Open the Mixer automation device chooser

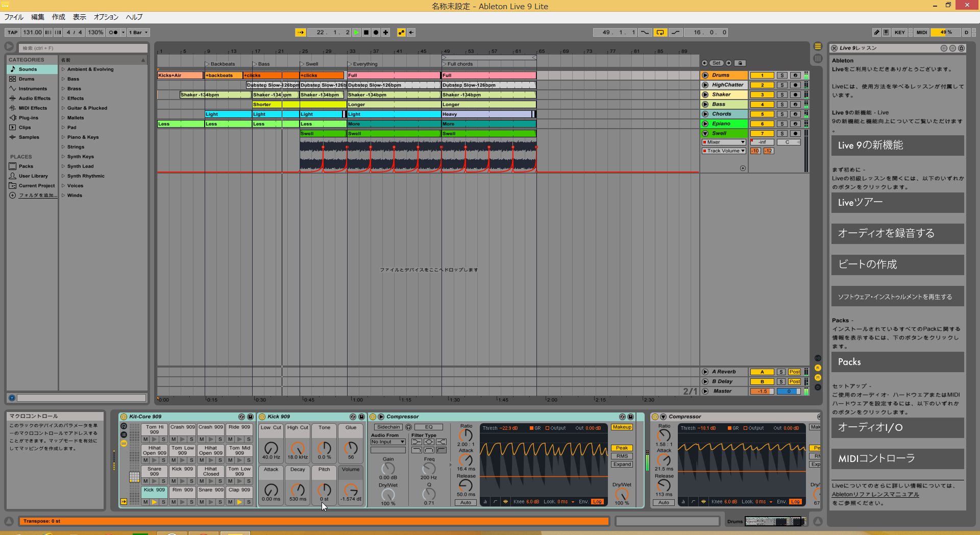tap(724, 142)
